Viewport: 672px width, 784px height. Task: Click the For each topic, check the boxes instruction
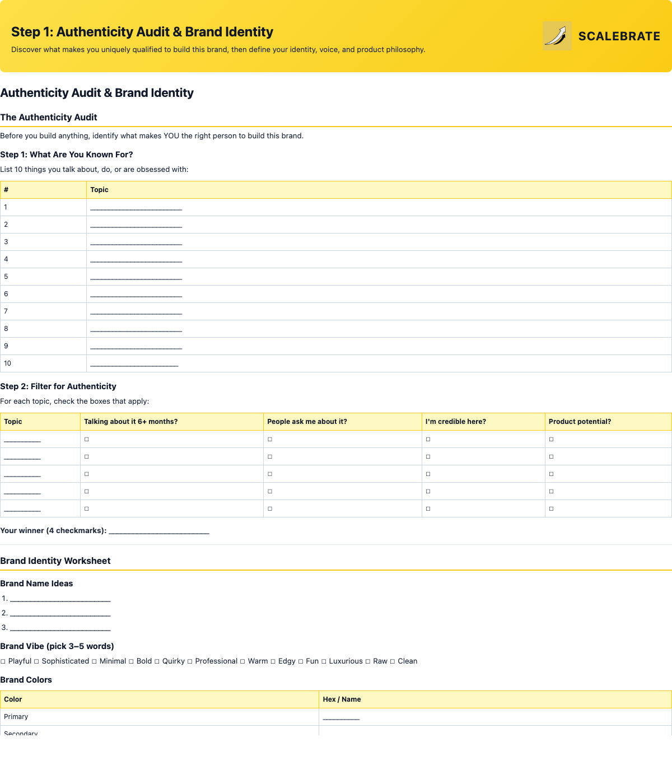pyautogui.click(x=74, y=401)
